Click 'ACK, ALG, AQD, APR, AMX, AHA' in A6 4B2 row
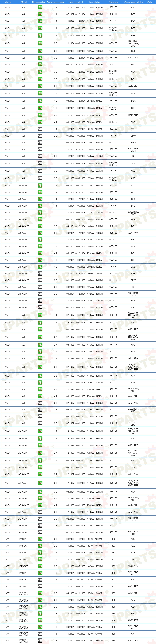The width and height of the screenshot is (156, 644). 133,367
